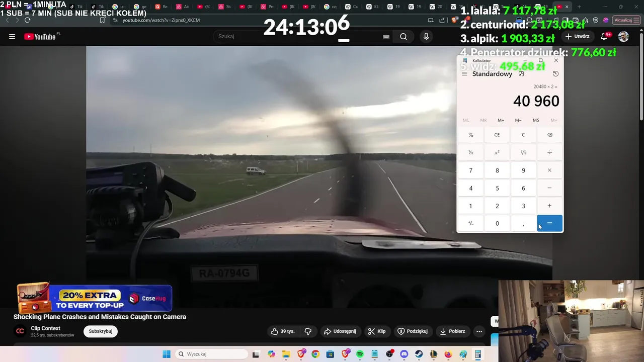Open YouTube notifications bell

click(605, 36)
